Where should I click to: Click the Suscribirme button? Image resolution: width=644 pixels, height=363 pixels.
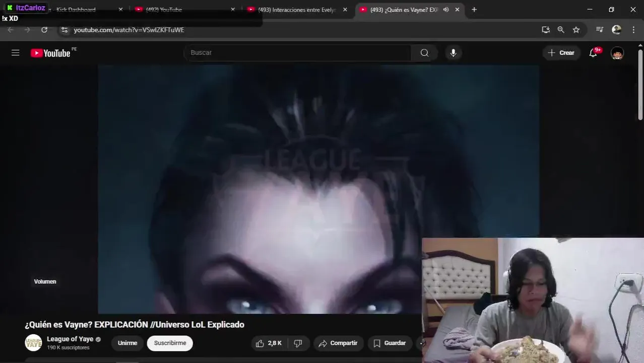pos(170,343)
